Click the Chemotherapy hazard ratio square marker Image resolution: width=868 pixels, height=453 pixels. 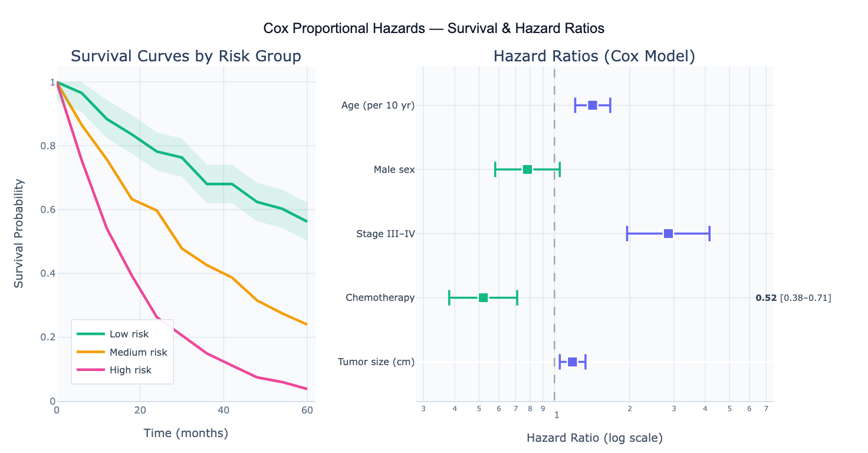pyautogui.click(x=483, y=298)
